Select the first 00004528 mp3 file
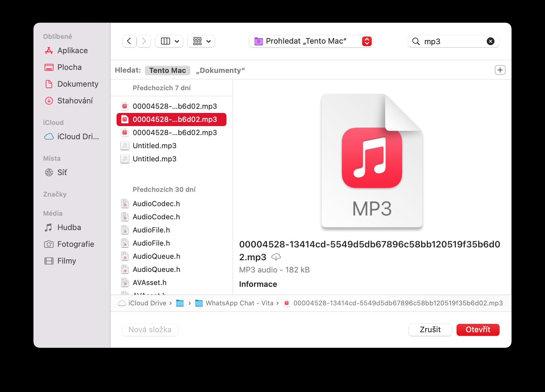The width and height of the screenshot is (545, 392). 172,106
